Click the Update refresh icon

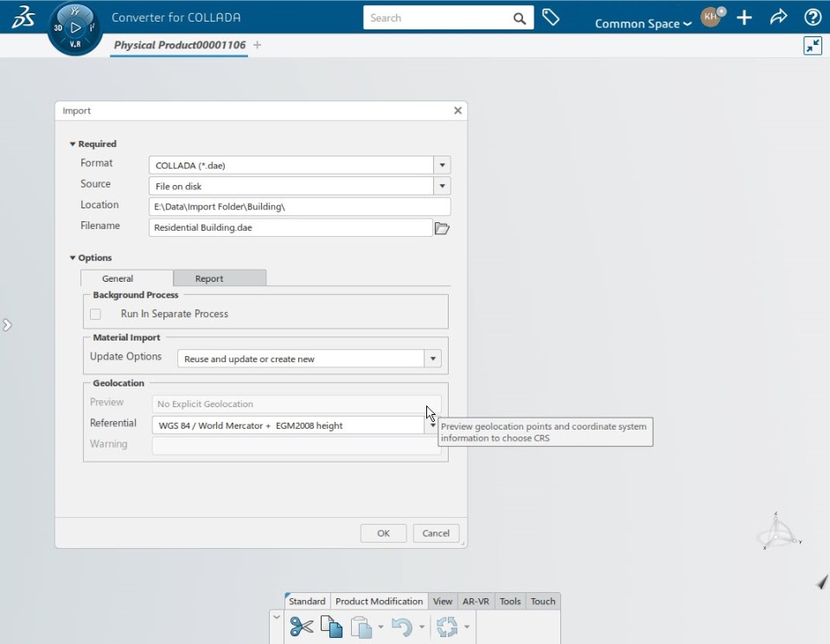click(x=447, y=627)
